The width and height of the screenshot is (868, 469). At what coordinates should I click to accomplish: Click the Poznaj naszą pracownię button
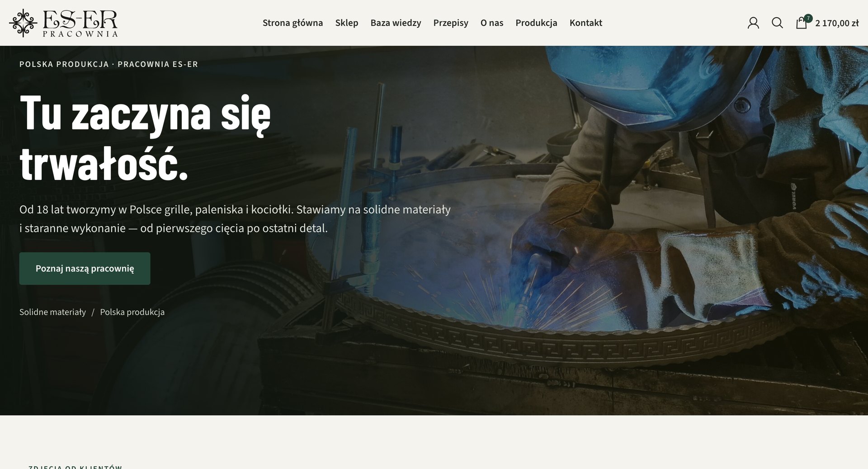click(x=85, y=268)
